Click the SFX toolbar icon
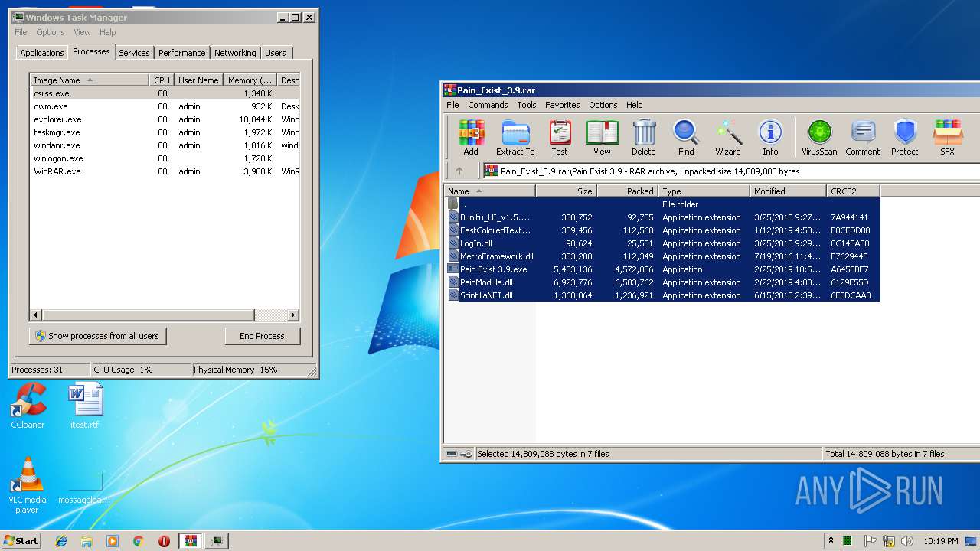The image size is (980, 551). click(948, 137)
